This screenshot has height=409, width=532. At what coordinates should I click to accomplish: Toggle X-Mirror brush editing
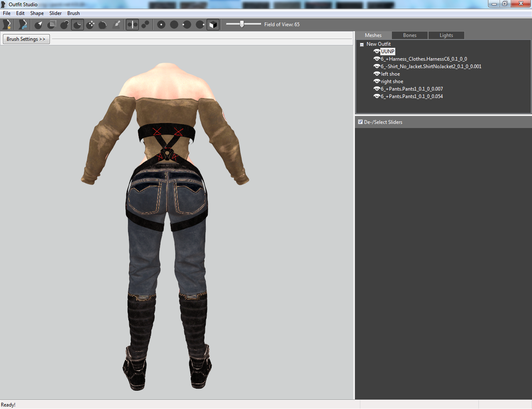pos(132,25)
